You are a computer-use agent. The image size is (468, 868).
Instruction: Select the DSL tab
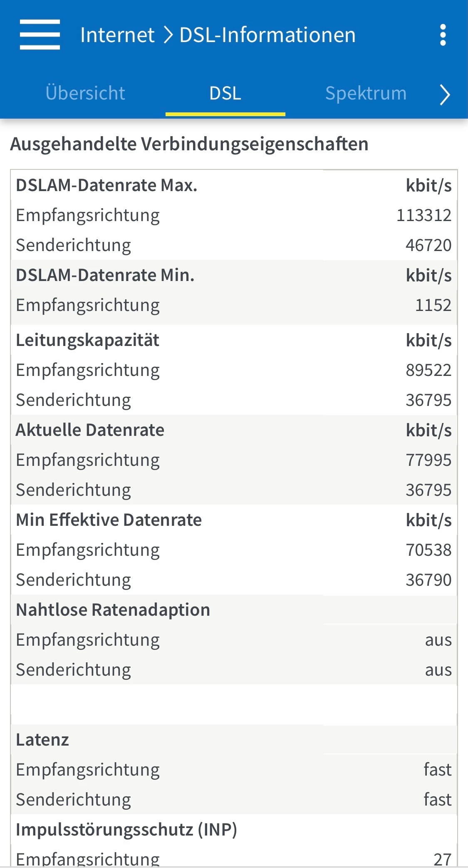click(x=225, y=93)
